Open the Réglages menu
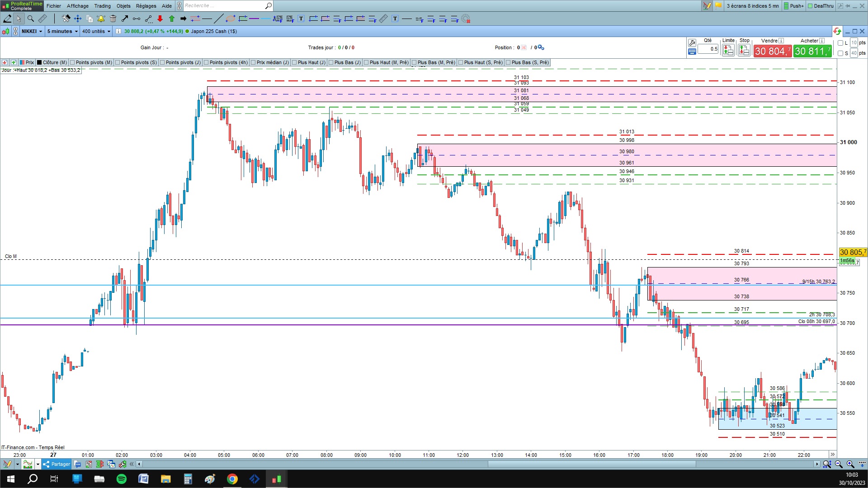The width and height of the screenshot is (868, 488). 146,6
